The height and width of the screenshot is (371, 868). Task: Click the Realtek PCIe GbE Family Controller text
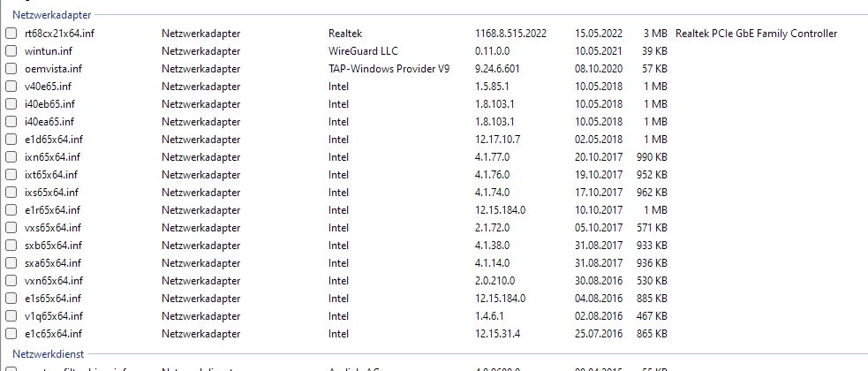pyautogui.click(x=756, y=34)
